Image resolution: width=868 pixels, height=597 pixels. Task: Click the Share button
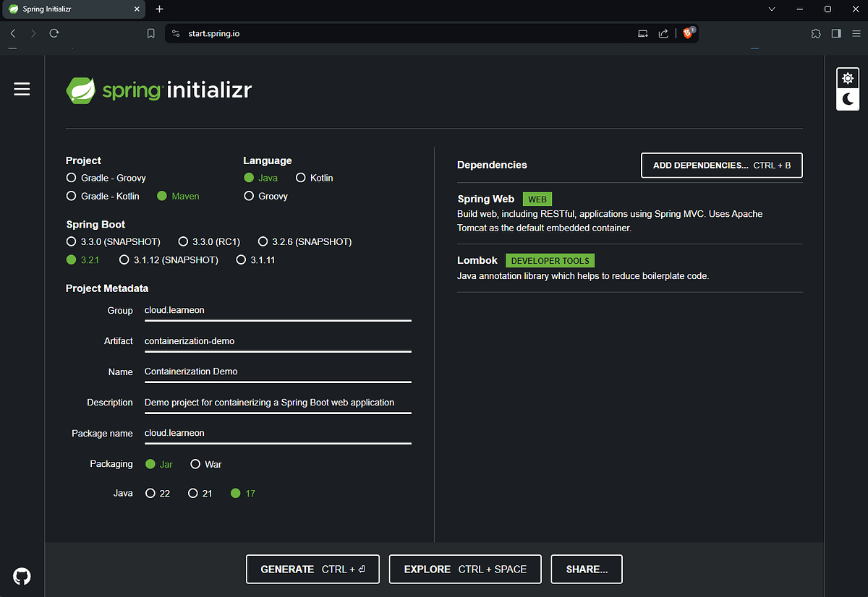click(587, 570)
